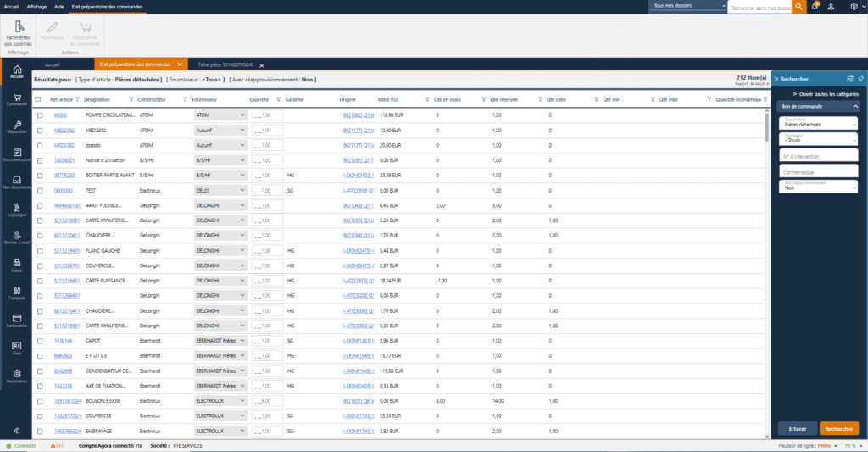This screenshot has height=452, width=868.
Task: Click the notifications bell icon
Action: pyautogui.click(x=815, y=7)
